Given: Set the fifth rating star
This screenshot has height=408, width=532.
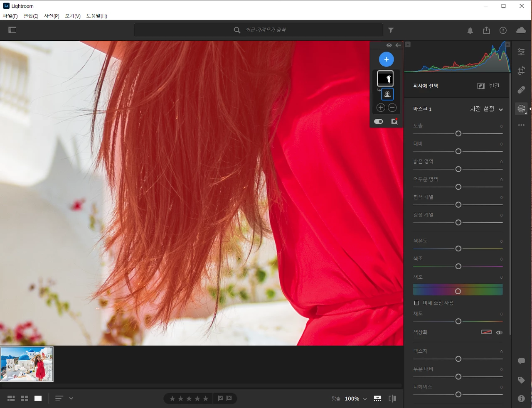Looking at the screenshot, I should pyautogui.click(x=206, y=398).
